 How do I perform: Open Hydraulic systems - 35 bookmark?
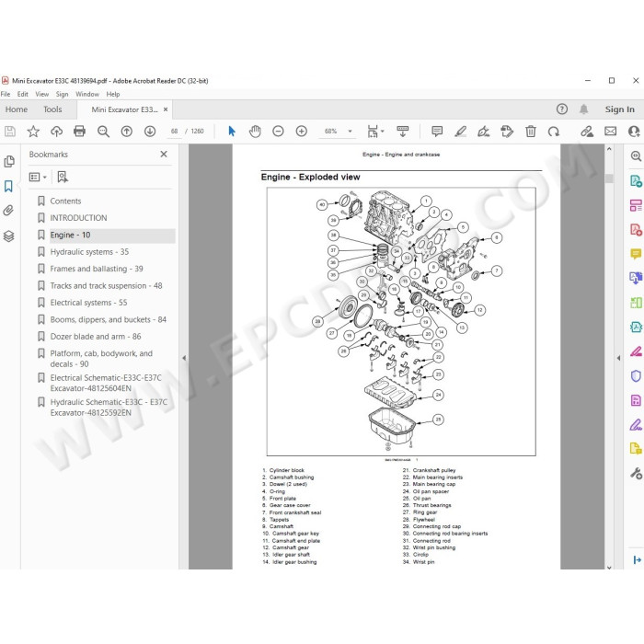(x=89, y=252)
